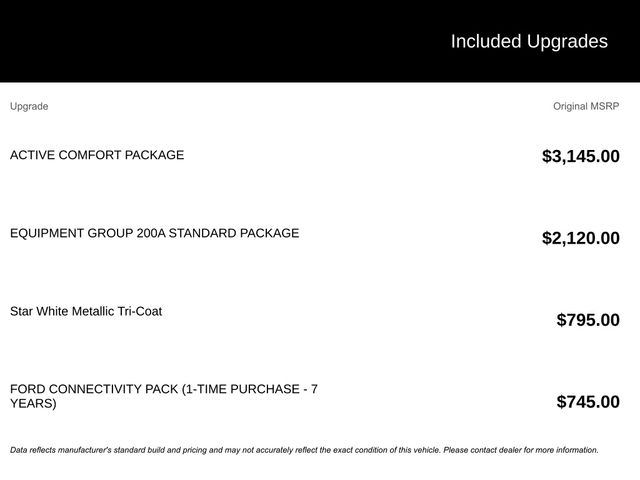The image size is (640, 480).
Task: Click the word "PACKAGE" in Active Comfort row
Action: [x=154, y=155]
